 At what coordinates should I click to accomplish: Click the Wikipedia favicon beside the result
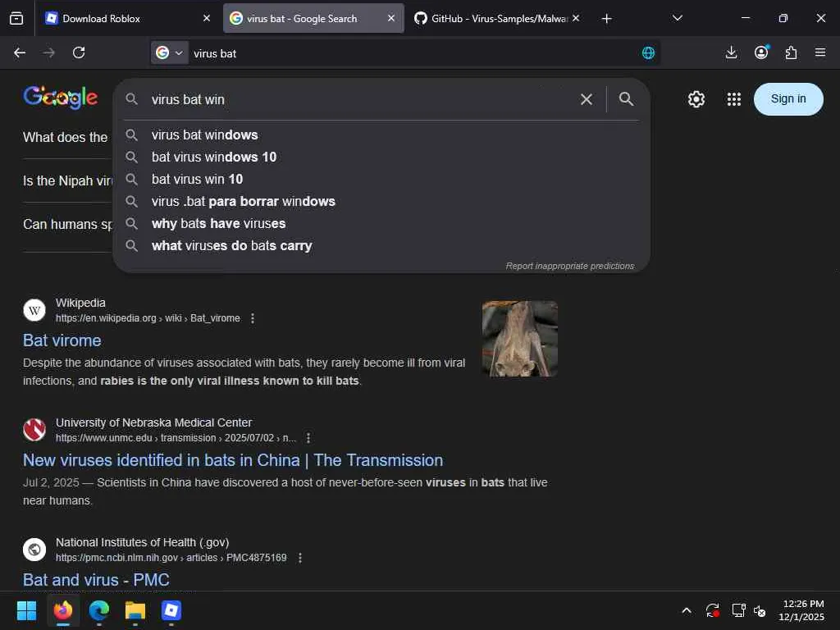(x=34, y=310)
